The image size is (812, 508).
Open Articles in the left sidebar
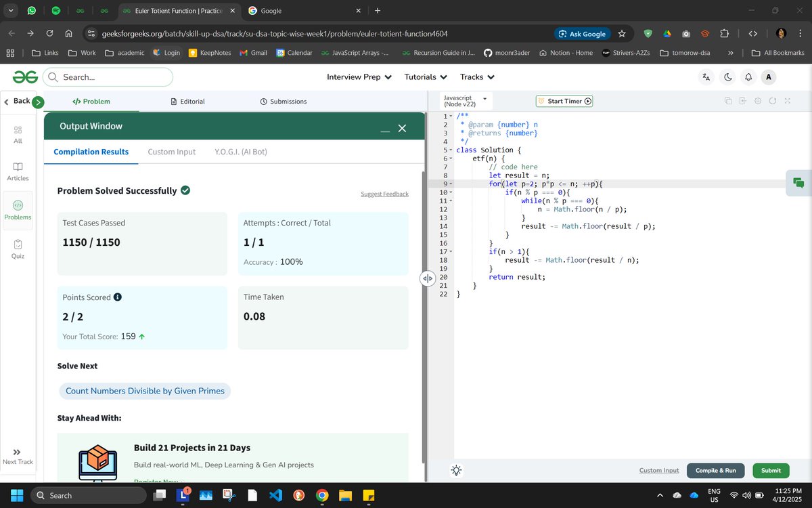click(18, 171)
